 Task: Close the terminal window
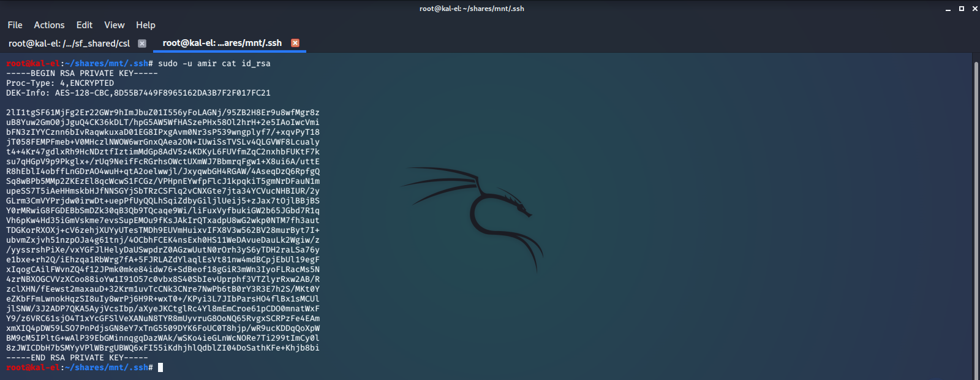point(975,9)
